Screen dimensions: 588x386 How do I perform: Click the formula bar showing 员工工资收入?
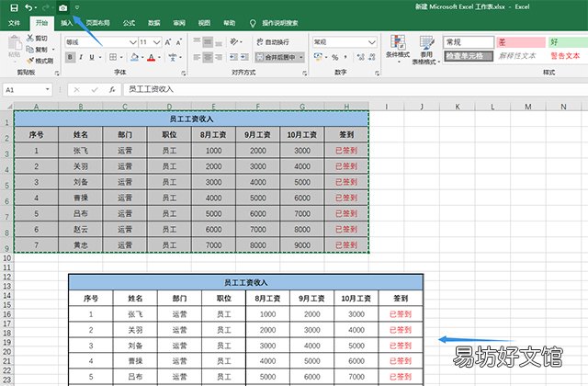pyautogui.click(x=356, y=89)
